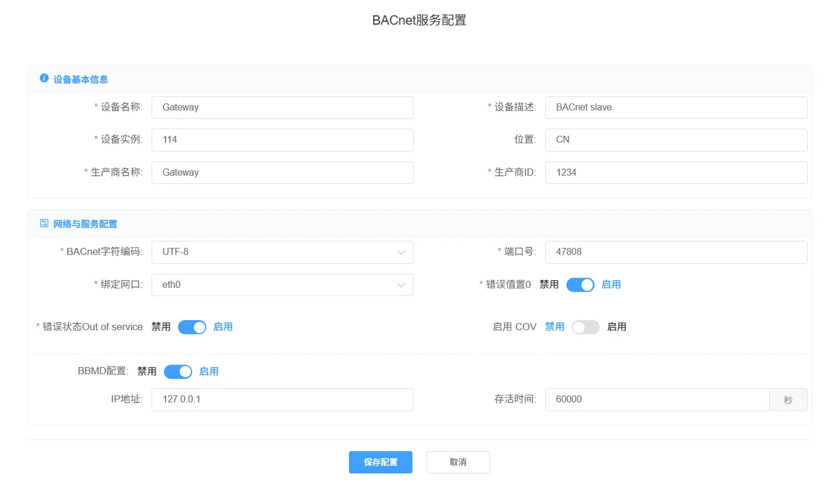This screenshot has width=839, height=504.
Task: Enable the 启用 COV toggle
Action: (585, 327)
